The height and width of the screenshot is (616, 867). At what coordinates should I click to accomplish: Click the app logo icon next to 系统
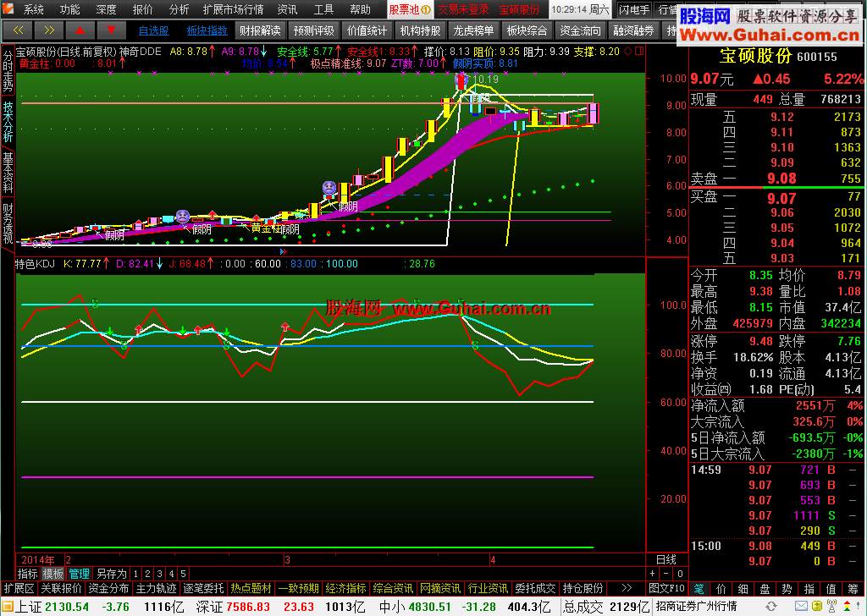8,8
